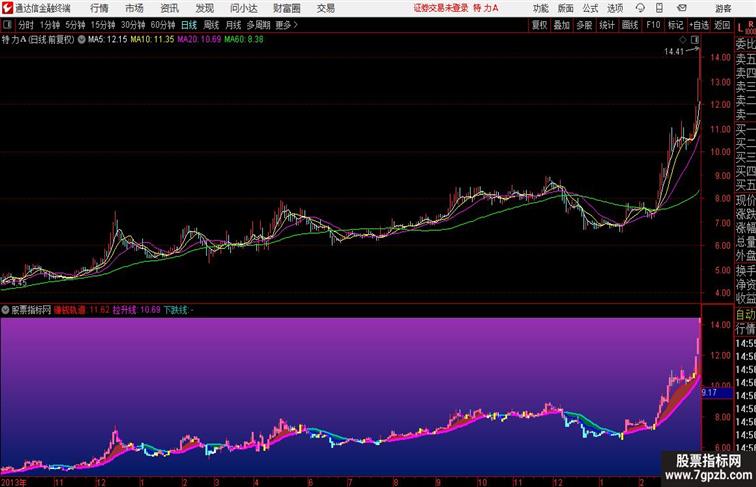Image resolution: width=756 pixels, height=487 pixels.
Task: Click the 特力A (日线 前复权) chart title
Action: (x=38, y=40)
